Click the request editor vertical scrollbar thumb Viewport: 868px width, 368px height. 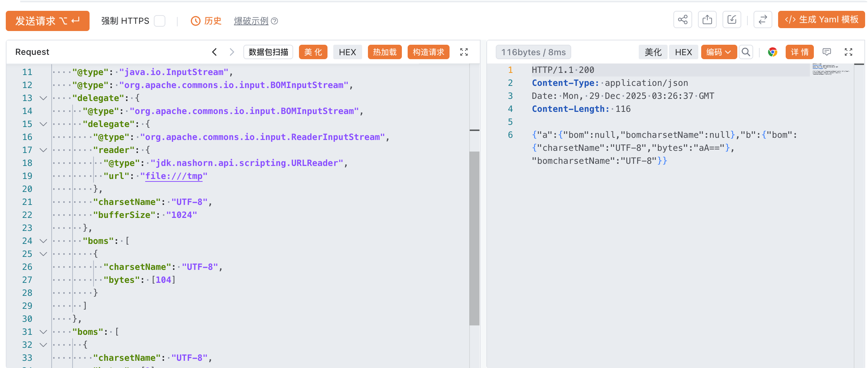tap(474, 238)
